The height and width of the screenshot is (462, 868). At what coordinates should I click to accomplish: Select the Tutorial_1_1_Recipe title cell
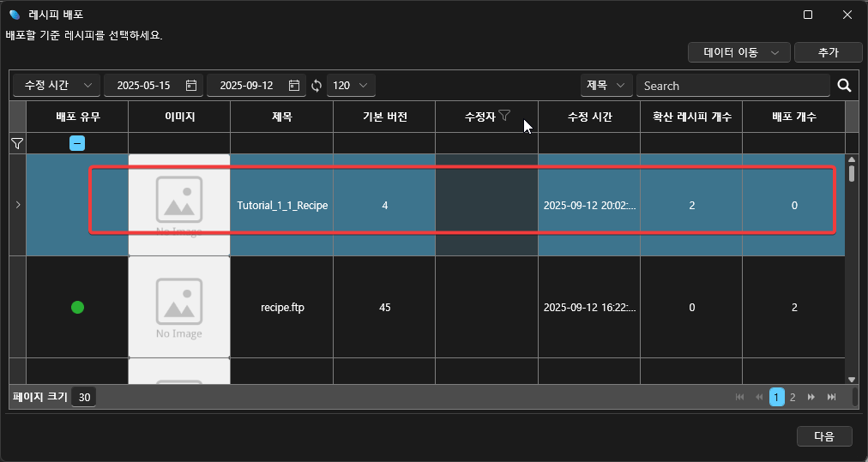click(282, 205)
